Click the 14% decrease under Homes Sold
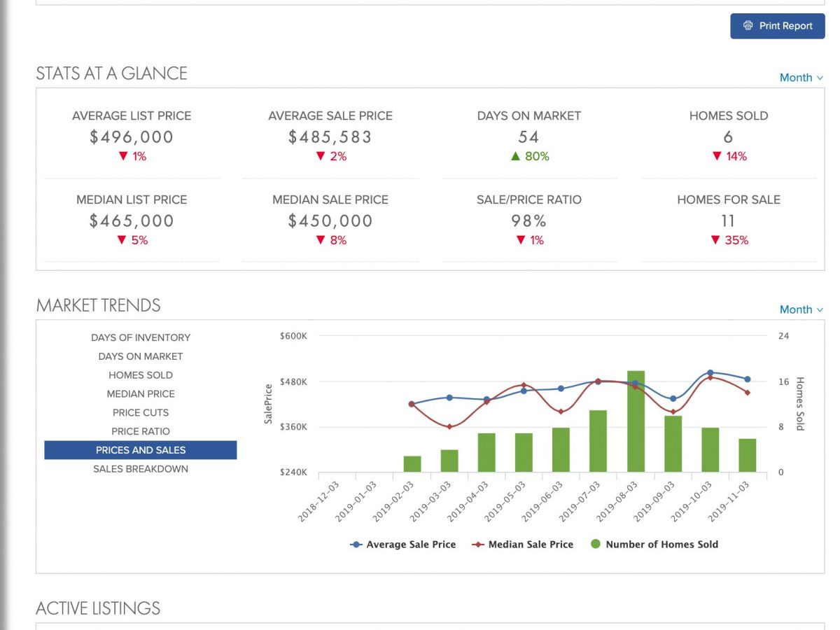 (x=729, y=156)
